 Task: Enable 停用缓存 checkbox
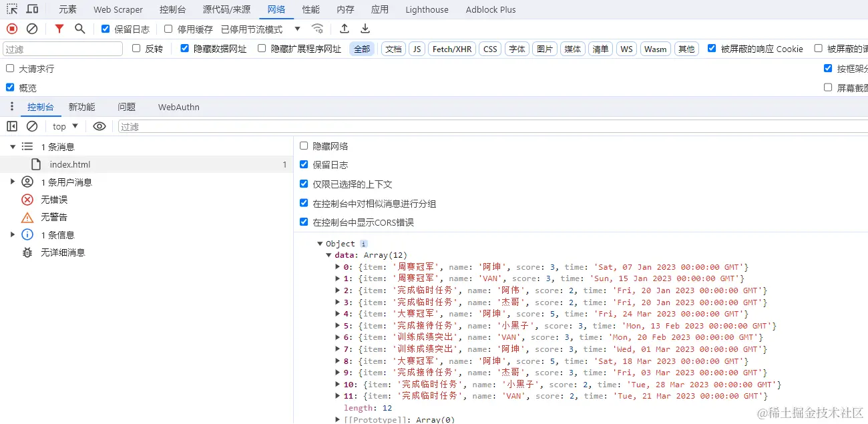tap(168, 29)
